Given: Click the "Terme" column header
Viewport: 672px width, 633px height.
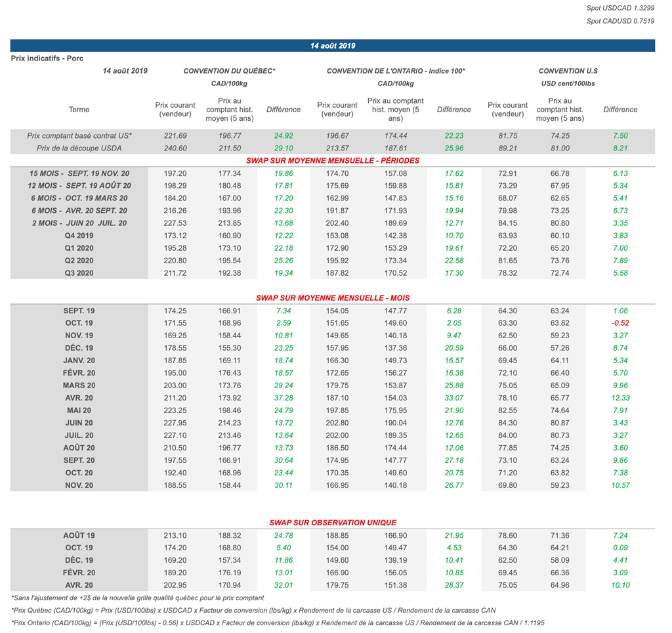Looking at the screenshot, I should point(79,110).
